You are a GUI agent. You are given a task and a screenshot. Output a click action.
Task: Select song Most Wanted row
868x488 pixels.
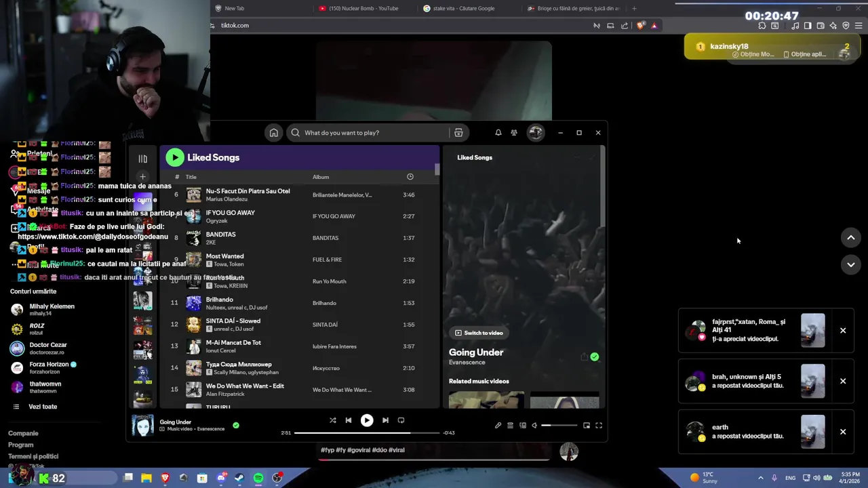(300, 260)
